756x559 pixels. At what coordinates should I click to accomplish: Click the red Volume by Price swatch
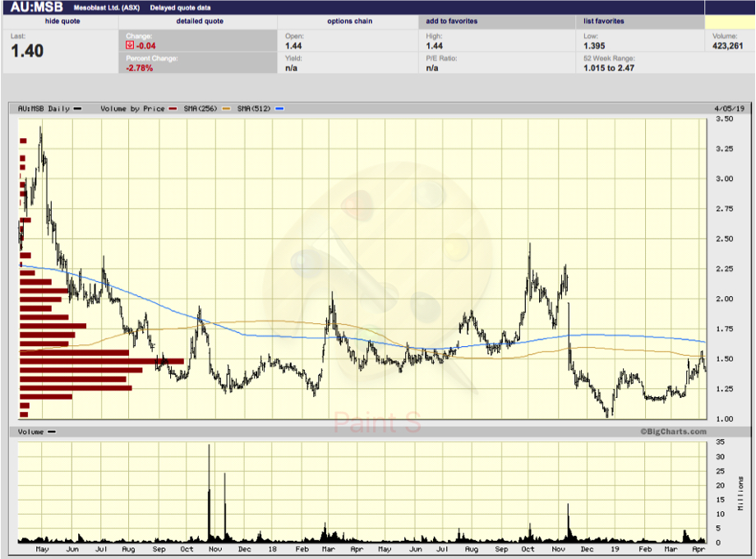173,109
